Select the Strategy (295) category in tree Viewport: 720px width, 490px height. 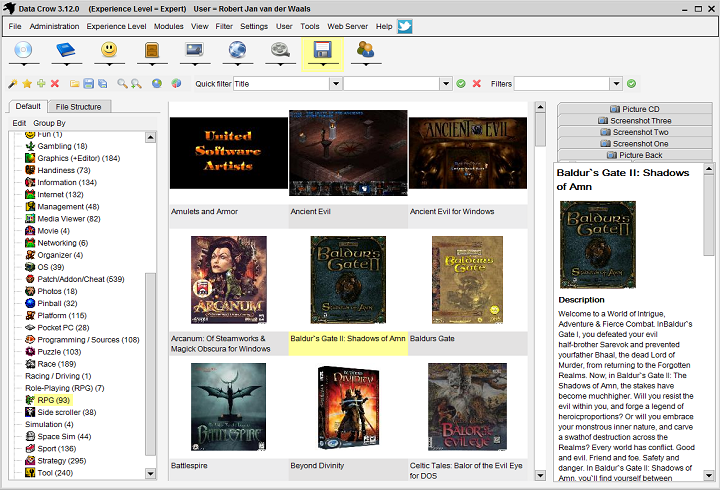pos(61,461)
